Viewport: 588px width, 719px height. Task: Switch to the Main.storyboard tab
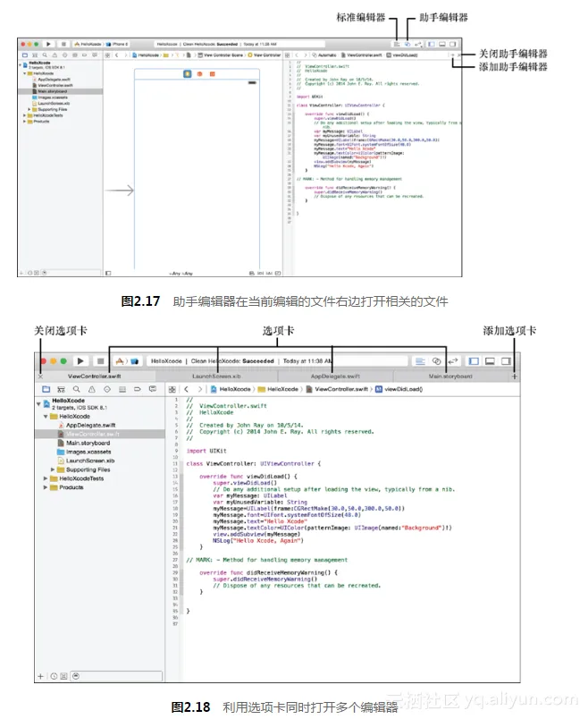[450, 376]
